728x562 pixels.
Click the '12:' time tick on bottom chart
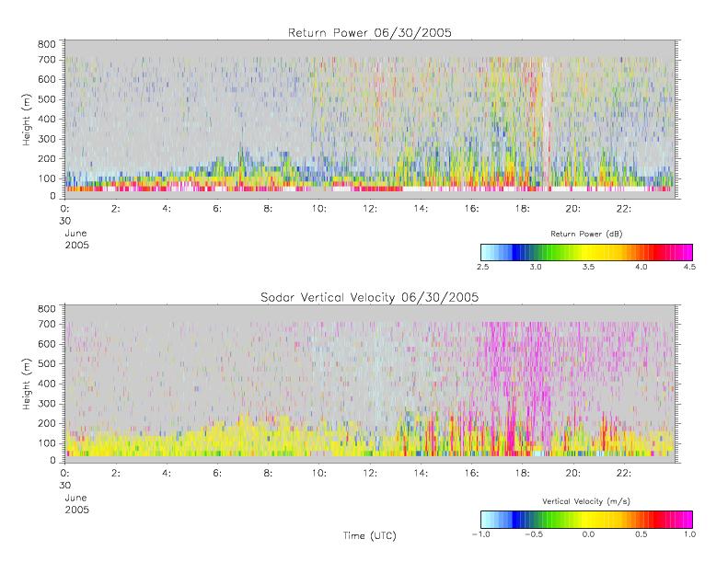coord(370,474)
